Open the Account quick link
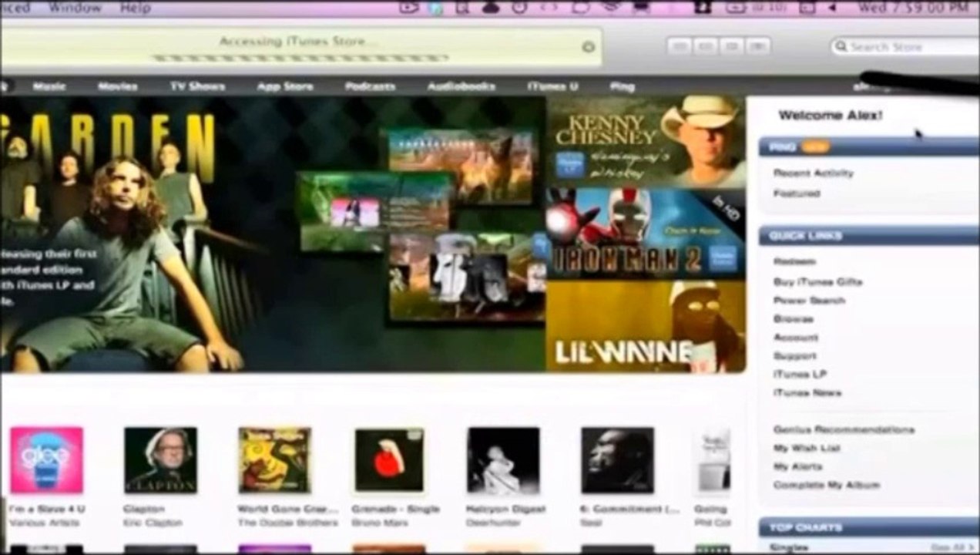The image size is (980, 555). (x=796, y=338)
